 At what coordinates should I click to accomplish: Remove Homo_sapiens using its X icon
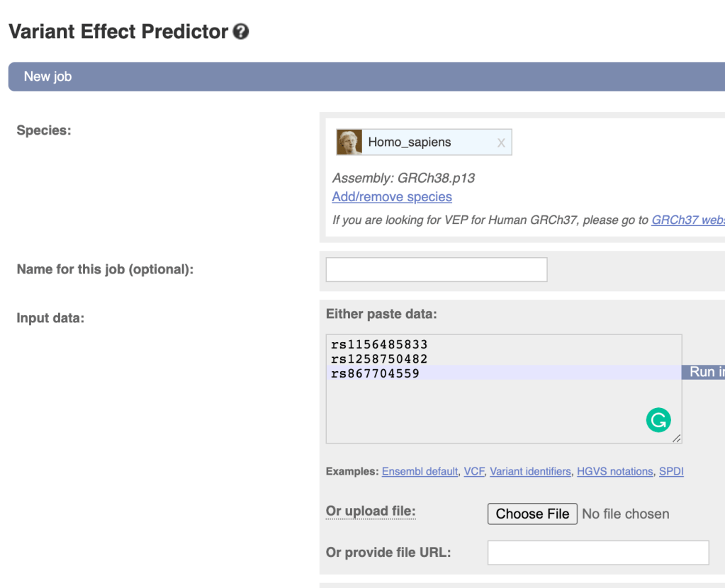501,143
